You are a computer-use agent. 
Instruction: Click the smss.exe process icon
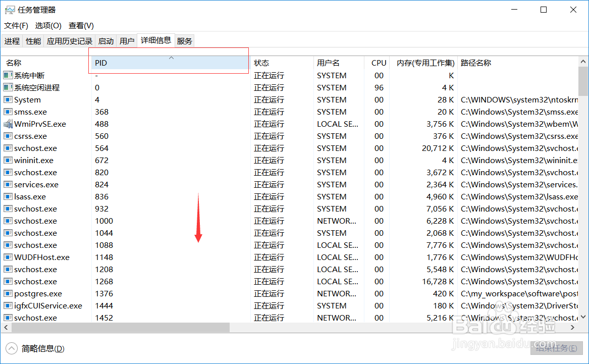[8, 112]
